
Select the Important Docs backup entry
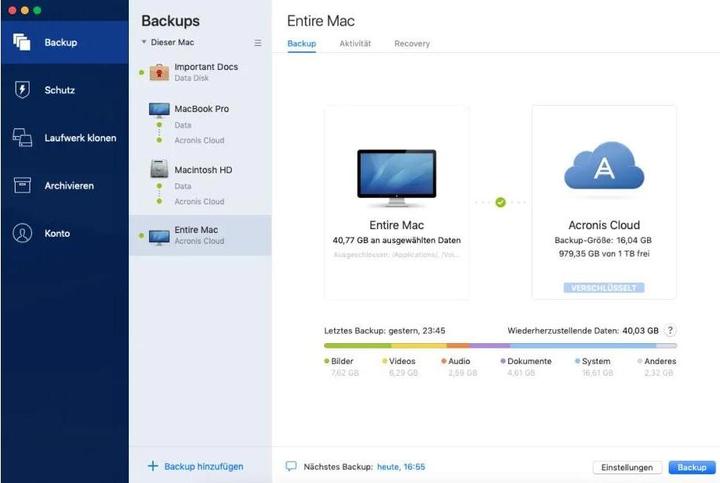tap(201, 72)
